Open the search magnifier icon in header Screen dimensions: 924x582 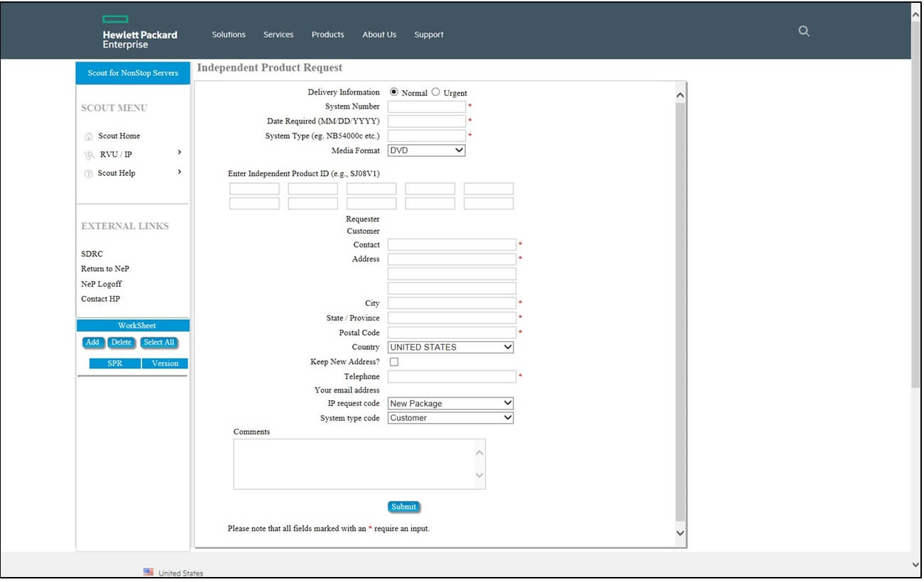804,31
